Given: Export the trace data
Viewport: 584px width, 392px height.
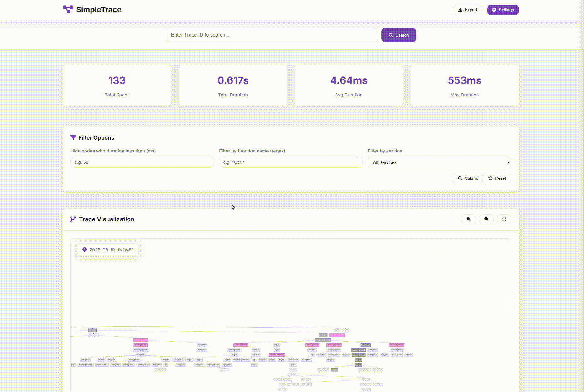Looking at the screenshot, I should point(467,10).
